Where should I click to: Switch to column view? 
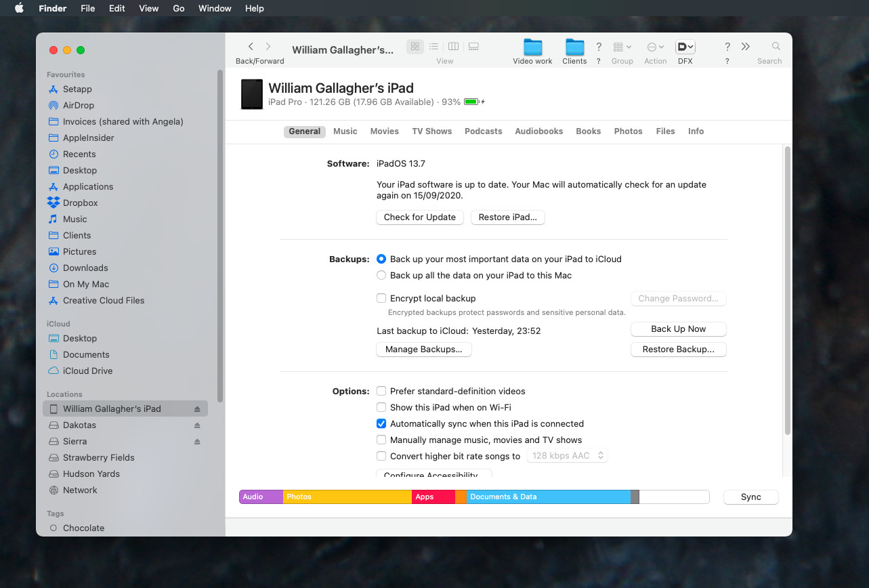coord(454,47)
